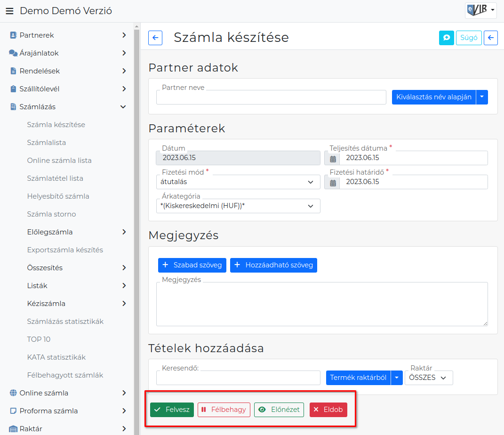Open Számlalista in sidebar
The image size is (504, 435).
(47, 143)
